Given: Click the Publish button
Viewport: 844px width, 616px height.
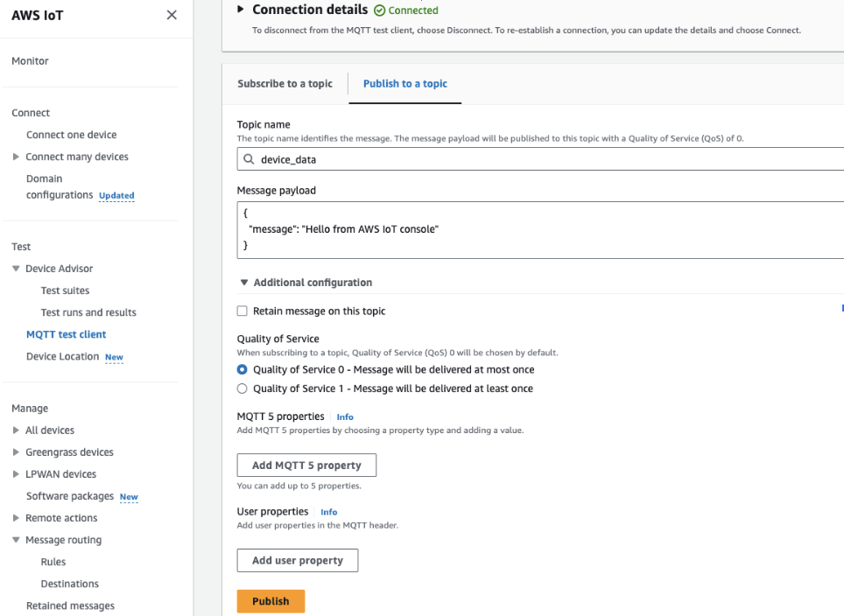Looking at the screenshot, I should (x=271, y=601).
